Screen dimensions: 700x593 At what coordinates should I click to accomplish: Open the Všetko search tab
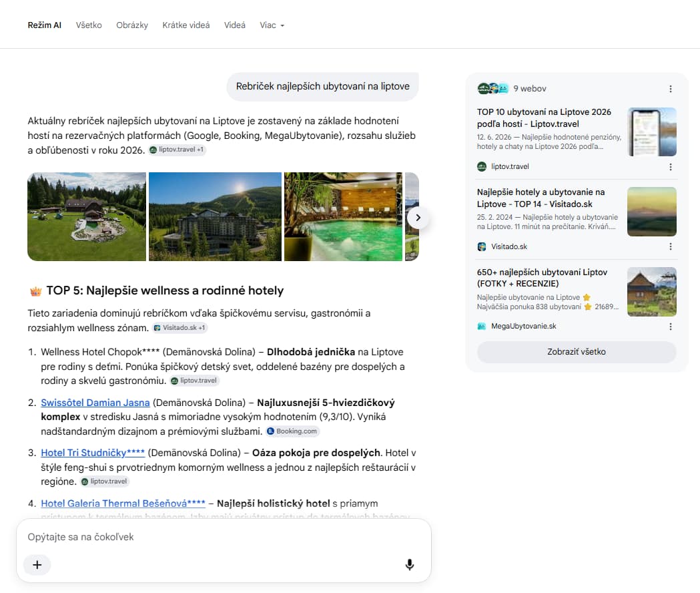(88, 25)
